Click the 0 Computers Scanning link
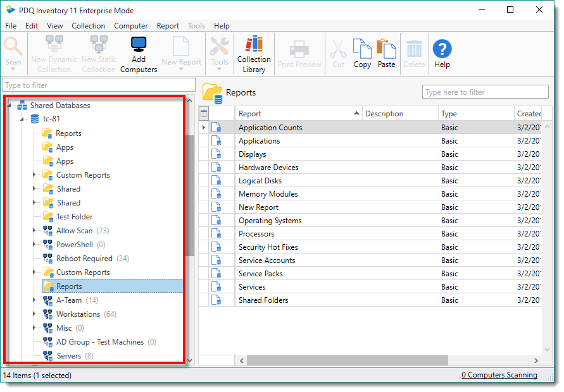The height and width of the screenshot is (392, 564). tap(499, 375)
